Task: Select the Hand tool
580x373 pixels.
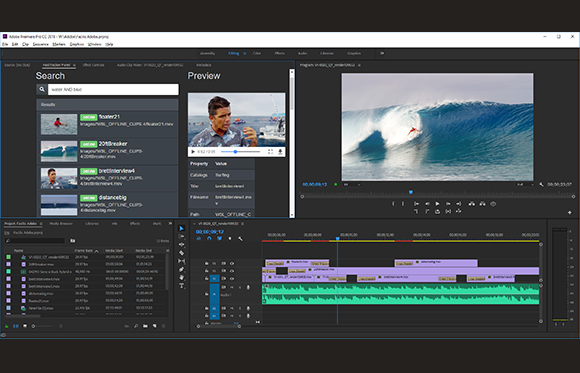Action: click(x=182, y=278)
